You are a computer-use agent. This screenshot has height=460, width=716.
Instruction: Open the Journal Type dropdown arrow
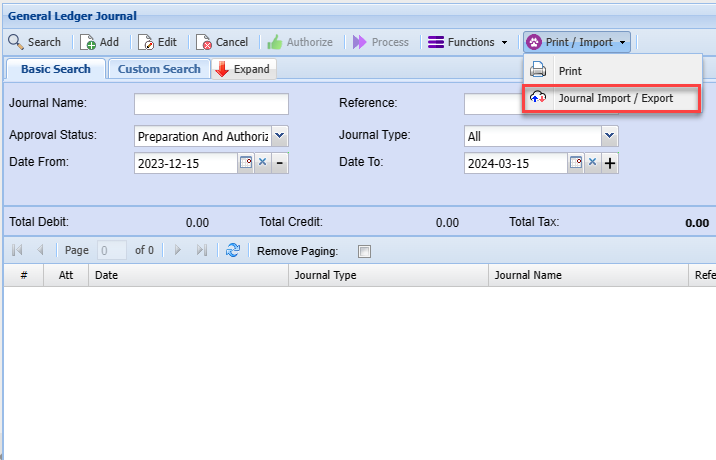click(x=610, y=136)
